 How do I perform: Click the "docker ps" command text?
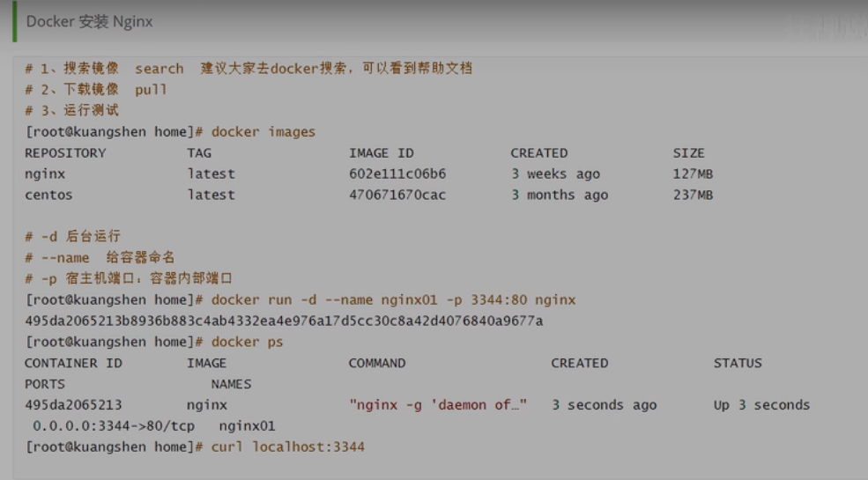(x=247, y=342)
